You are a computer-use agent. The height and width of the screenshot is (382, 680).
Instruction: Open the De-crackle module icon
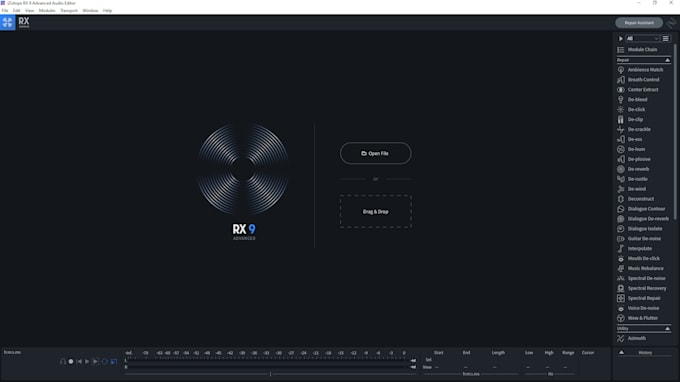621,129
